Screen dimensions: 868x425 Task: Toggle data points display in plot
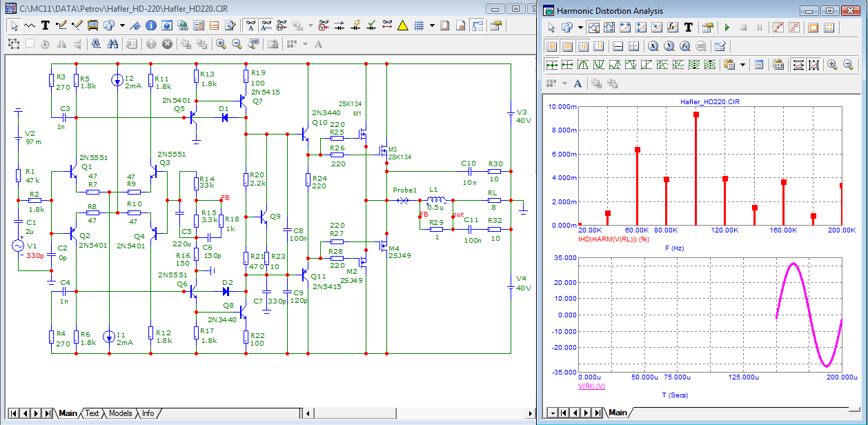pyautogui.click(x=778, y=28)
